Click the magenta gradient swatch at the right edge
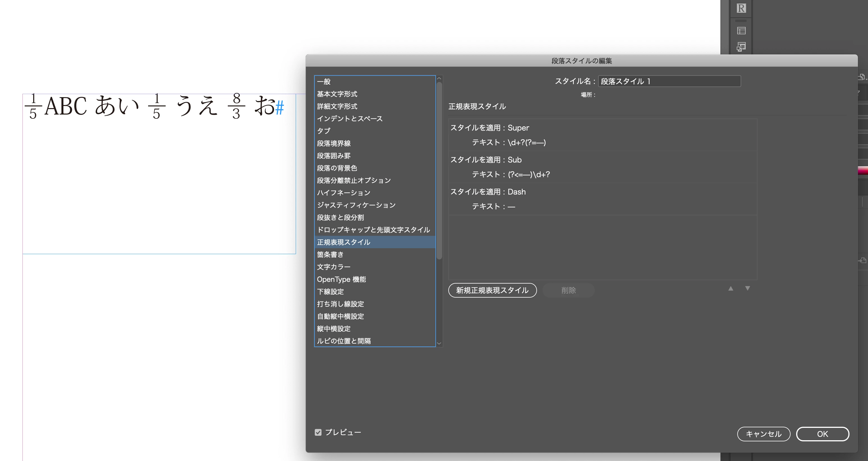This screenshot has width=868, height=461. pyautogui.click(x=863, y=171)
